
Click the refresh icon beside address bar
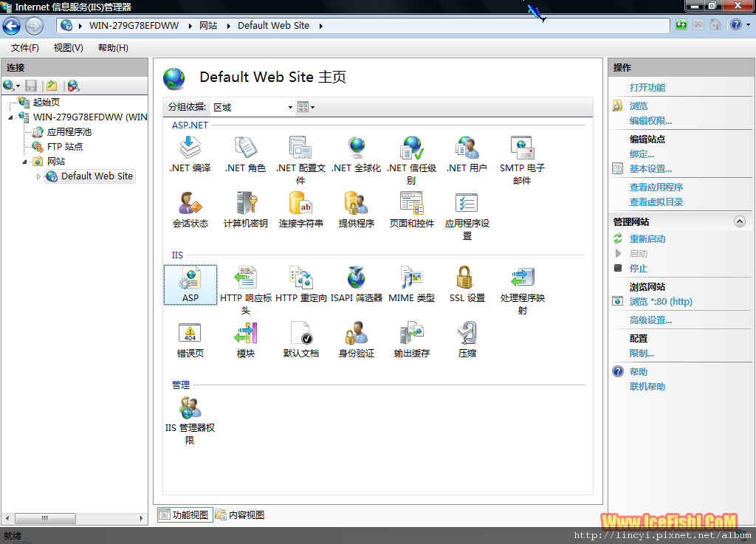pyautogui.click(x=681, y=24)
